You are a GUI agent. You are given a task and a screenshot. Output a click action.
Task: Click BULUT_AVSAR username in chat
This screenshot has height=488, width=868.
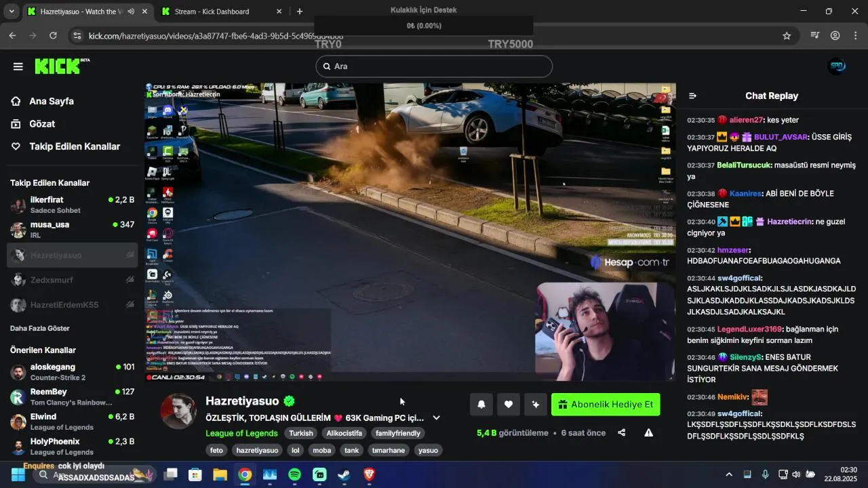pos(781,137)
